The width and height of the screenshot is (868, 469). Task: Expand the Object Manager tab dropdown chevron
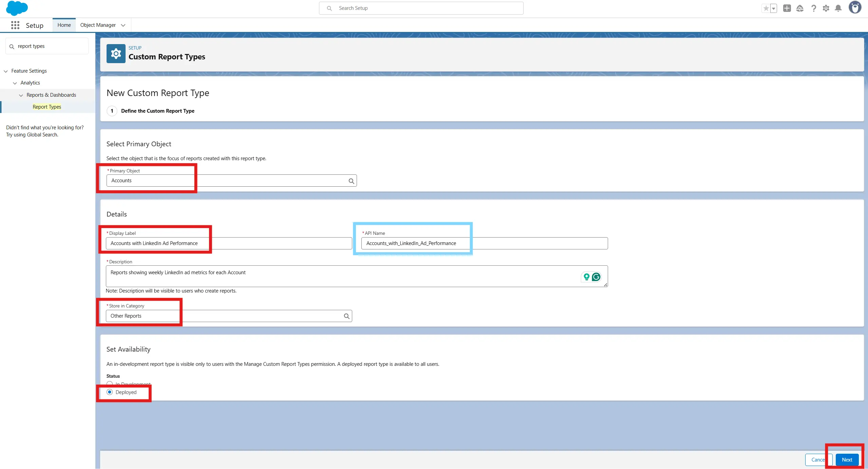pos(123,25)
